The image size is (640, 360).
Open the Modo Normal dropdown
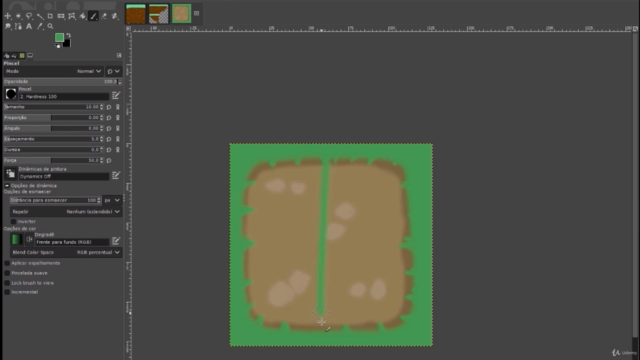(x=53, y=71)
